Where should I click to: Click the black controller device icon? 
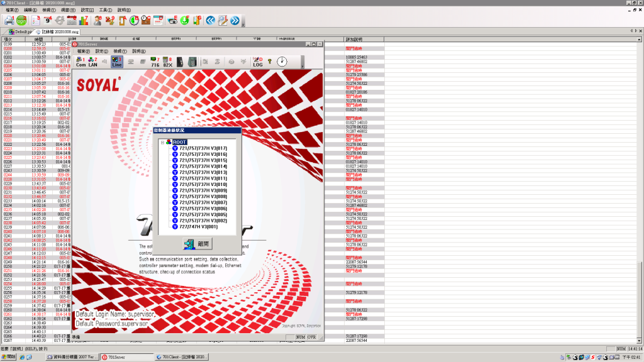coord(180,62)
